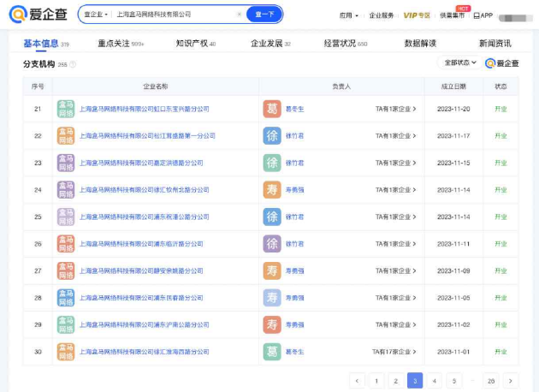
Task: Click the 寿 avatar icon in row 28
Action: (x=272, y=298)
